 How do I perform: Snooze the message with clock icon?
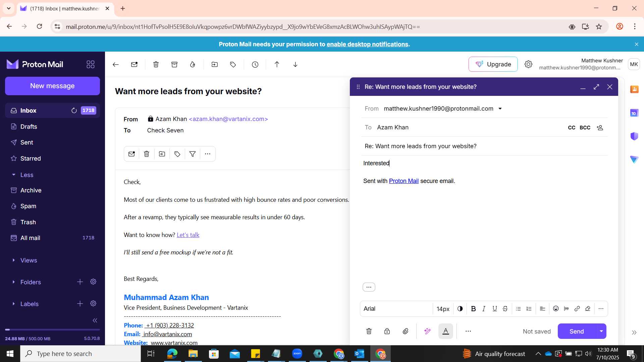pos(255,64)
